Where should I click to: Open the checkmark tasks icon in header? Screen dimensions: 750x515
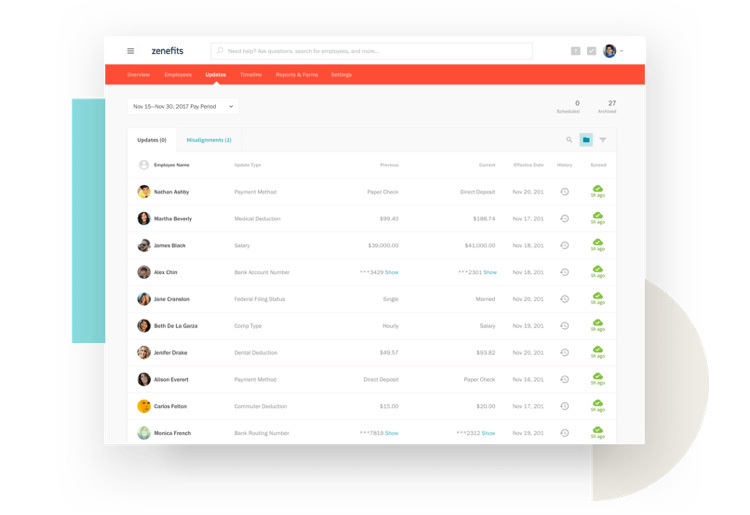pyautogui.click(x=591, y=51)
